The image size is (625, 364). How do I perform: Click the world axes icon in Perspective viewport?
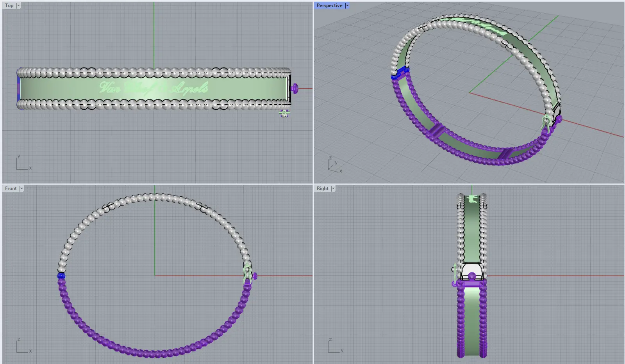[x=333, y=166]
